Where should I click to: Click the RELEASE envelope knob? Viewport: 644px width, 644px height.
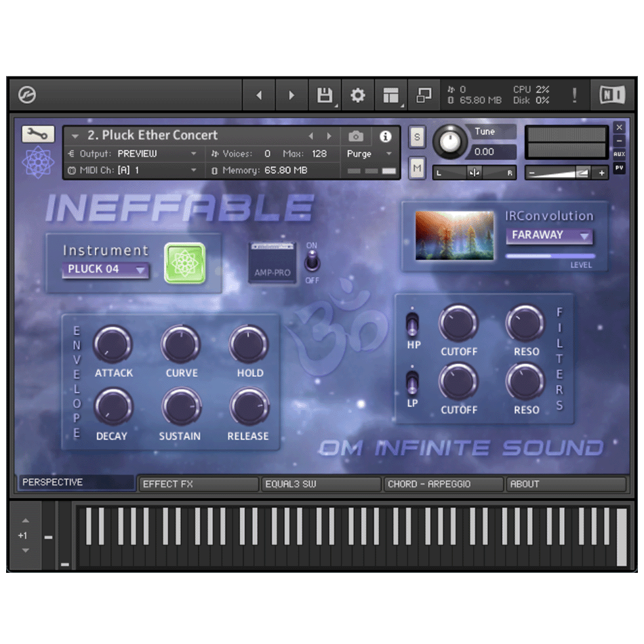click(x=249, y=407)
